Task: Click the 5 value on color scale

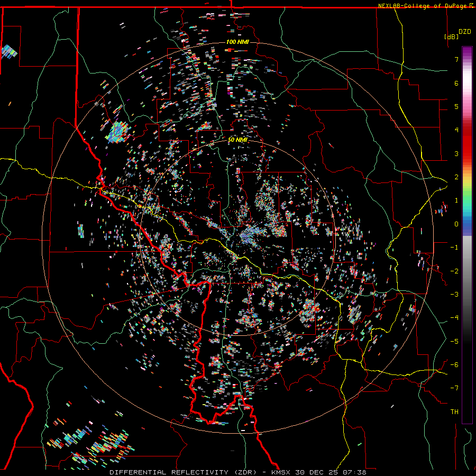Action: [x=456, y=106]
